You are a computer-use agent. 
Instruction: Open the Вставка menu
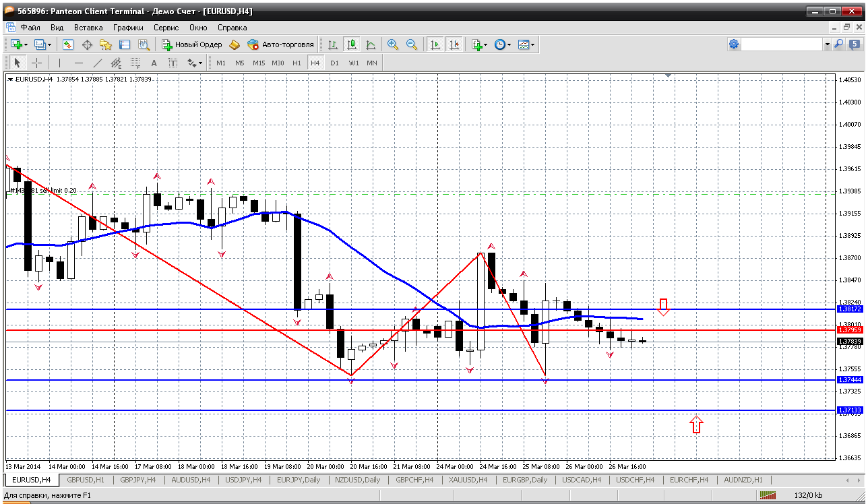88,28
